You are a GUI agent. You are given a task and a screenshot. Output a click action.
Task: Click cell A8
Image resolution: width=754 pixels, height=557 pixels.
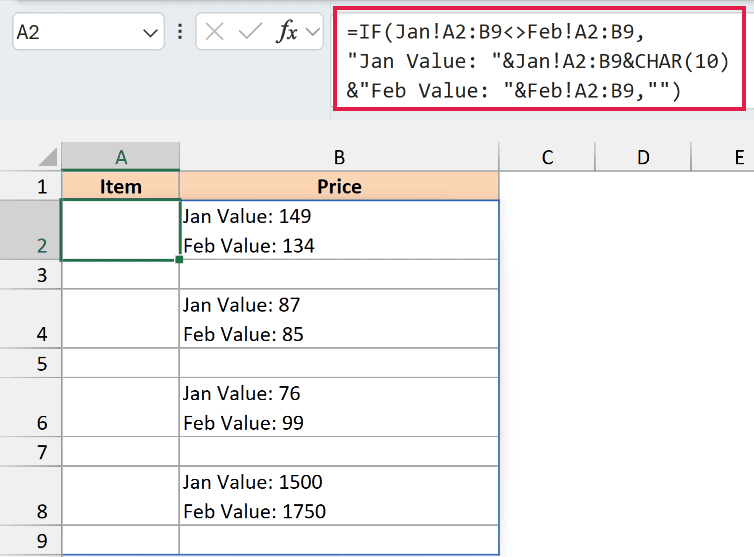[121, 496]
